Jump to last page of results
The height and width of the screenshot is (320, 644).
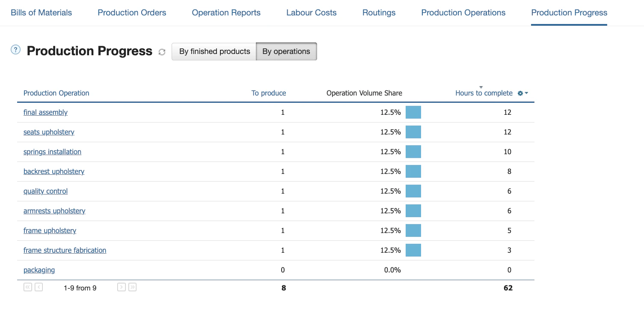pyautogui.click(x=133, y=287)
